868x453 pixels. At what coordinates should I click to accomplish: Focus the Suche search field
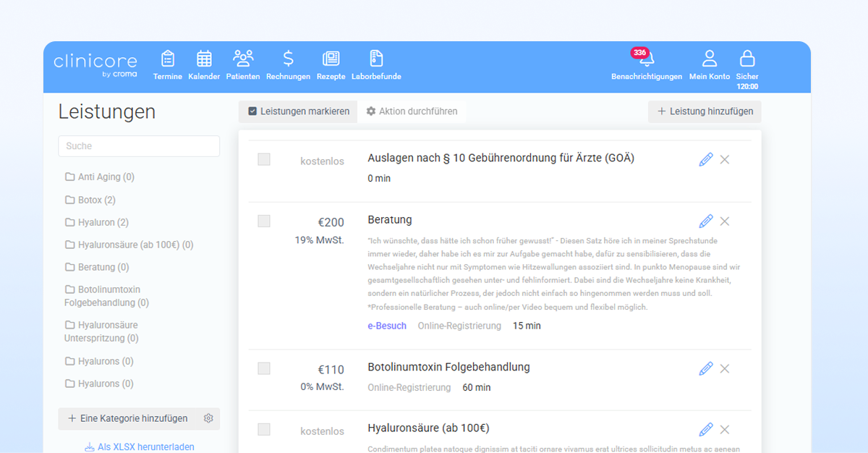tap(139, 145)
